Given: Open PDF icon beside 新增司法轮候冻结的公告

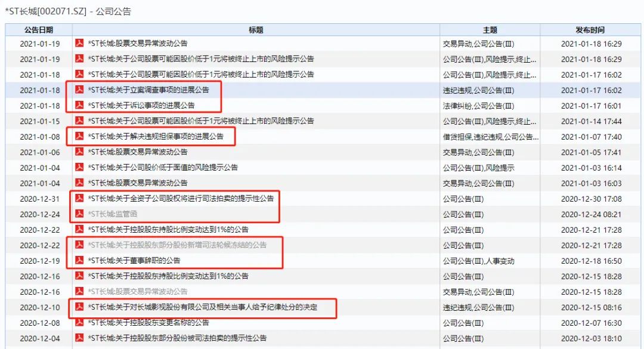Looking at the screenshot, I should (79, 245).
